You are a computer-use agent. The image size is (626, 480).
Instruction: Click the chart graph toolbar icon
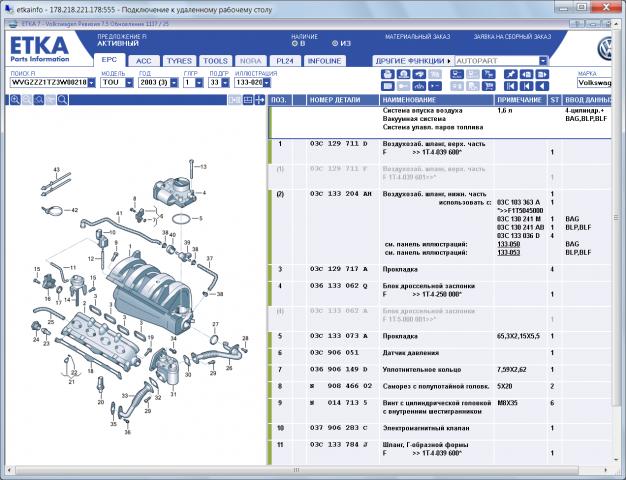point(419,86)
